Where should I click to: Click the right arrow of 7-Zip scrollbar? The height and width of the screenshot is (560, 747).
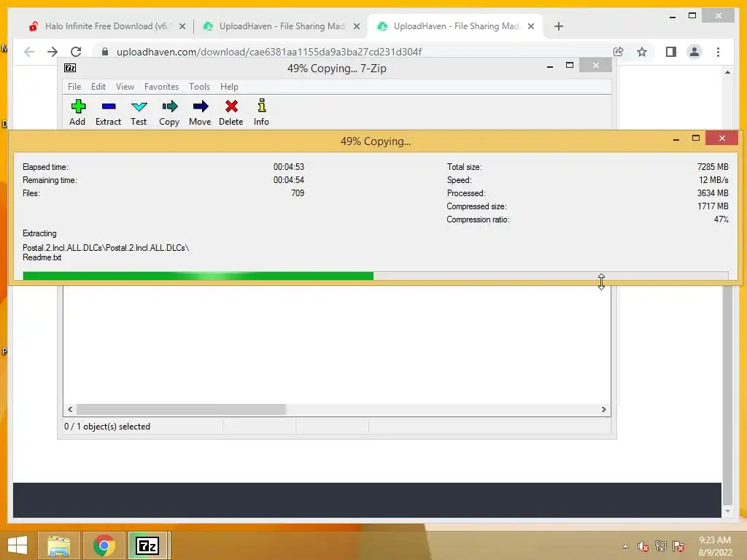coord(603,410)
